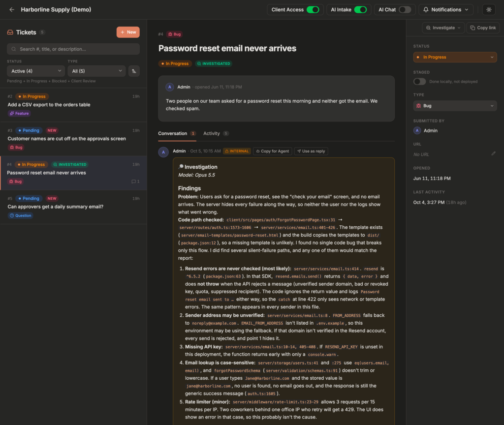Switch to the Activity tab
This screenshot has width=504, height=425.
(216, 133)
